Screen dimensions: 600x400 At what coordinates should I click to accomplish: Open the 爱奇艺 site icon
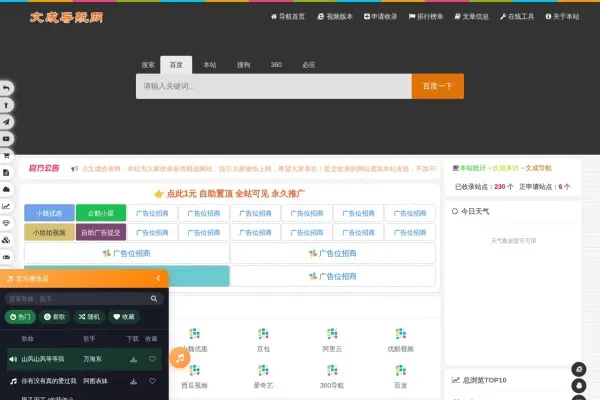tap(263, 371)
